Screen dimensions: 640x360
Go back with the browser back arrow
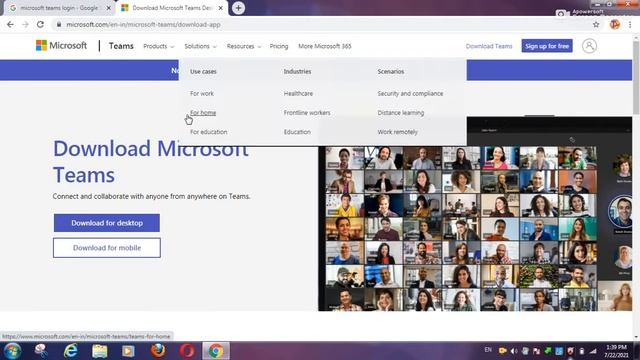coord(10,24)
